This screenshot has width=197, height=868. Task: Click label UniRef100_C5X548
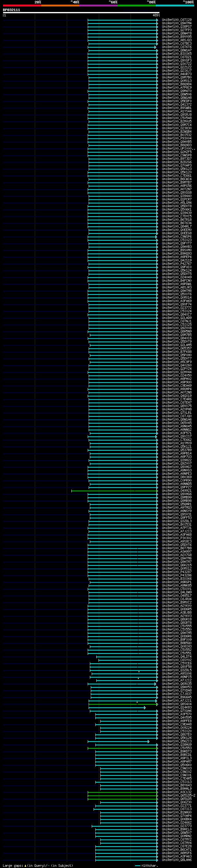pos(176,118)
